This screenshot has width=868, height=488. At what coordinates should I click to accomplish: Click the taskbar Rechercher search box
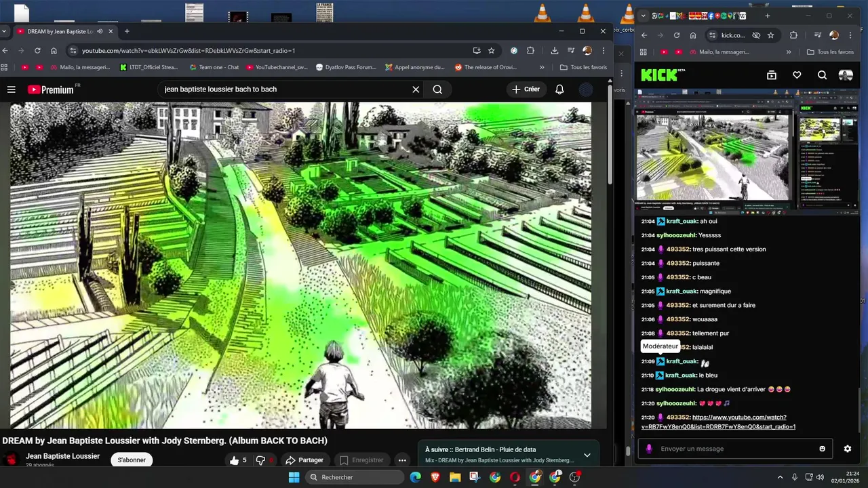pos(353,477)
